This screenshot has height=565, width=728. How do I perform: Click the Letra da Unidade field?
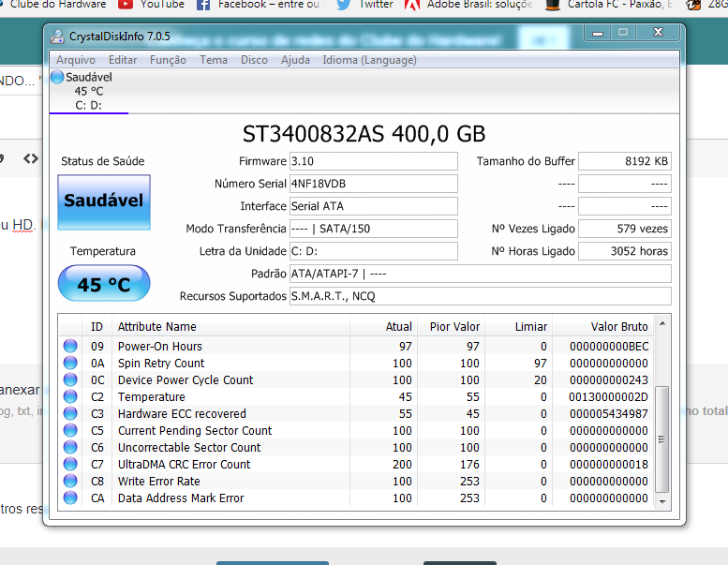(x=373, y=251)
